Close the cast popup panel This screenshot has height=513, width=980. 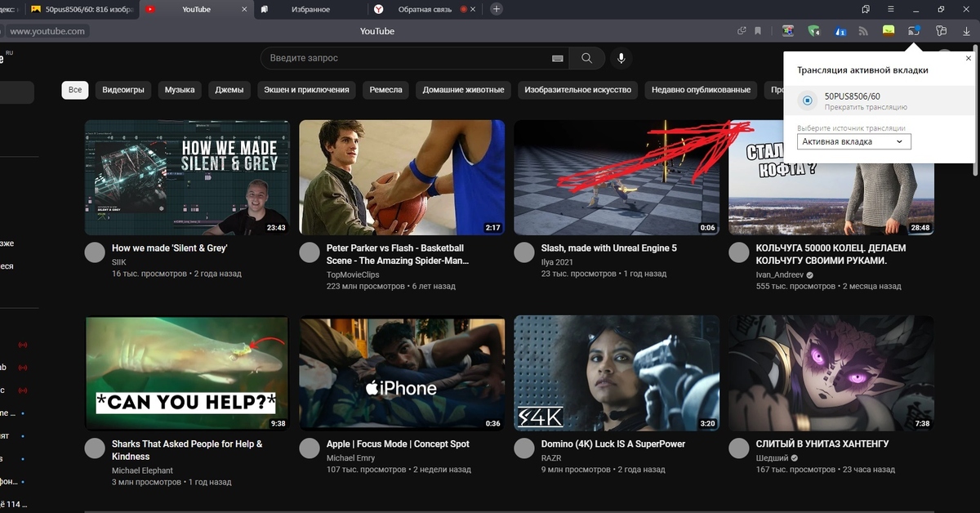[x=969, y=59]
